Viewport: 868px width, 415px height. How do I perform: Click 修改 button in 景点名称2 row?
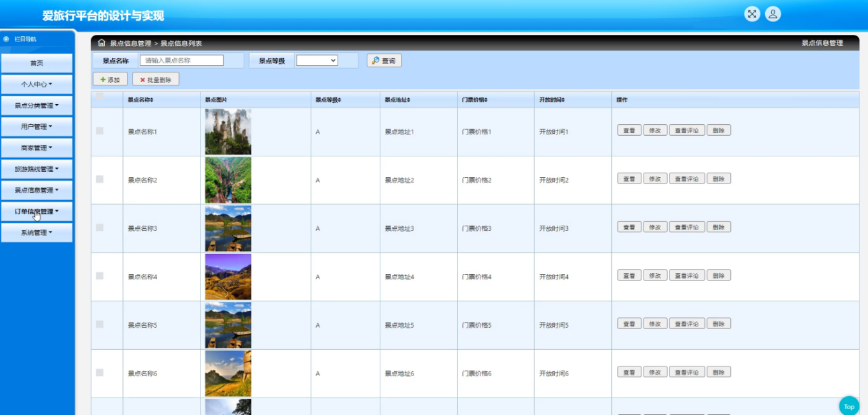[x=655, y=179]
